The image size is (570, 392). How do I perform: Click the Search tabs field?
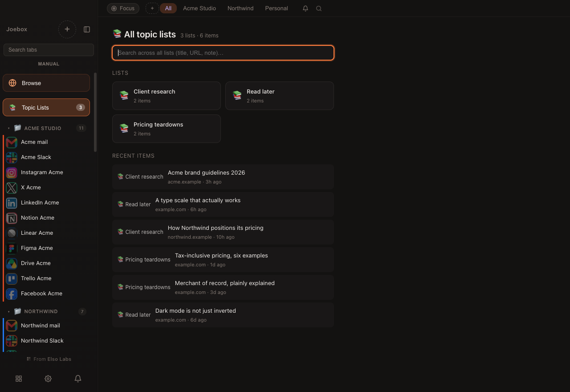49,50
